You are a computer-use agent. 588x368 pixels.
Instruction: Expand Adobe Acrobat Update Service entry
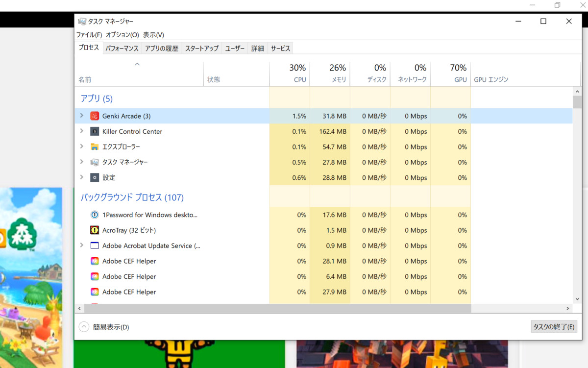click(x=82, y=245)
